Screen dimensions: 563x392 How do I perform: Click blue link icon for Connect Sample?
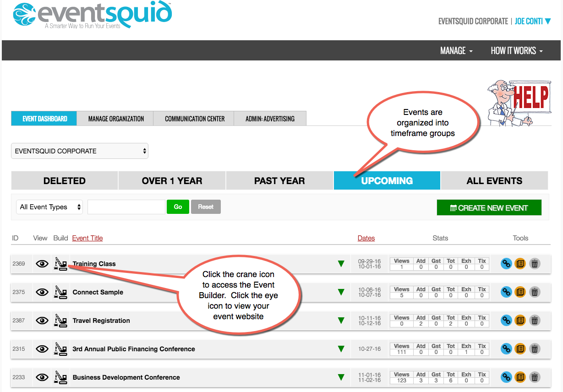click(x=506, y=292)
